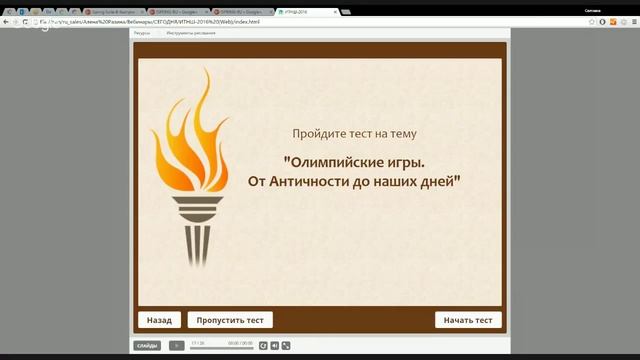The width and height of the screenshot is (640, 360).
Task: Click the replay circular-arrow icon in player
Action: tap(263, 346)
